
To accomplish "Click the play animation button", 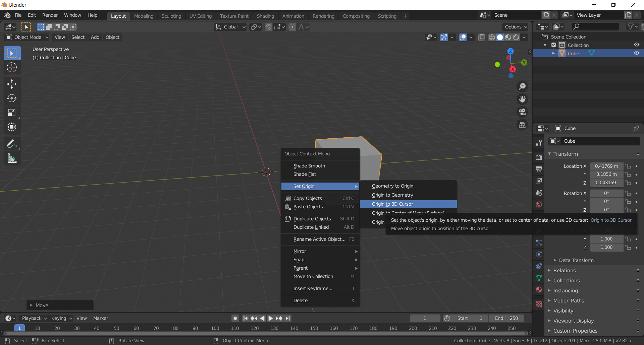I will [271, 318].
